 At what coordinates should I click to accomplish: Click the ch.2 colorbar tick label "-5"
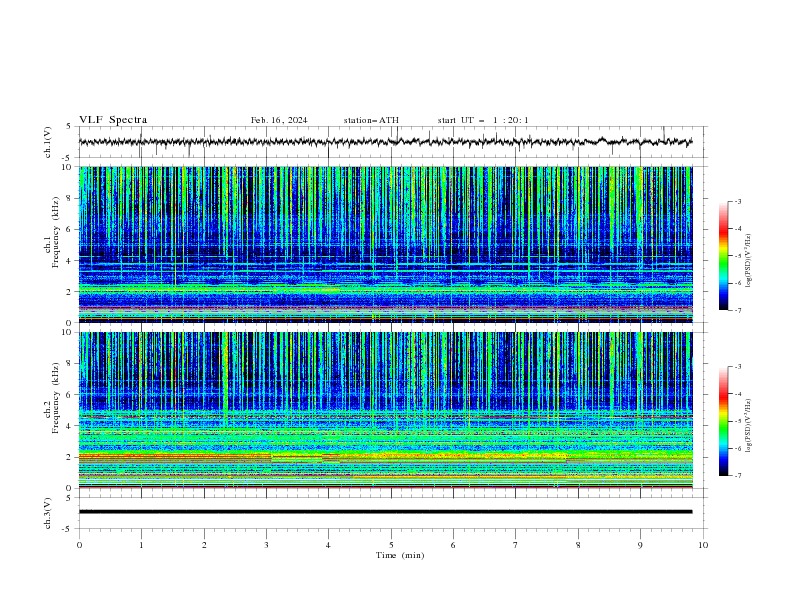tap(737, 421)
